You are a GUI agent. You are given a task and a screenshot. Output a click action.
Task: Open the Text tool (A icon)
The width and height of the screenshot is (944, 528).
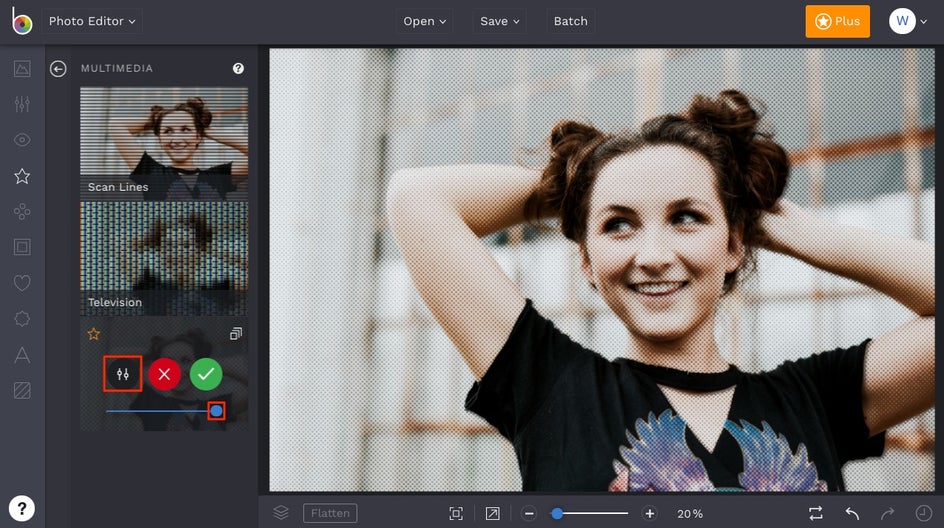pyautogui.click(x=22, y=354)
